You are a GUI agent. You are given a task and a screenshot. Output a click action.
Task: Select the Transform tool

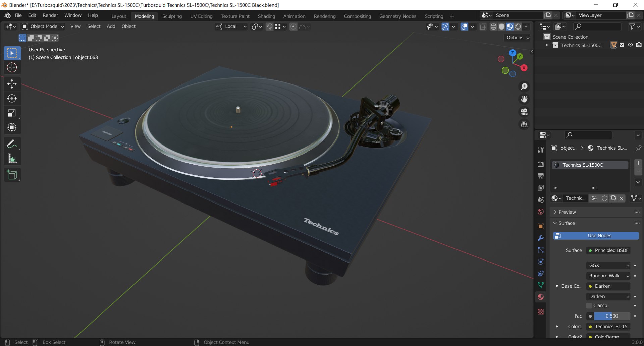pos(12,127)
